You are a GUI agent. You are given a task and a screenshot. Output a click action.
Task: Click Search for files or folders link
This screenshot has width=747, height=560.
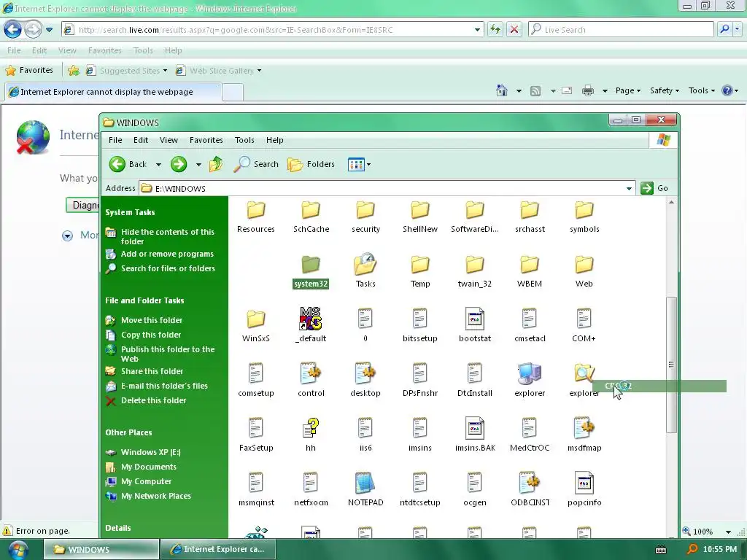pyautogui.click(x=169, y=268)
